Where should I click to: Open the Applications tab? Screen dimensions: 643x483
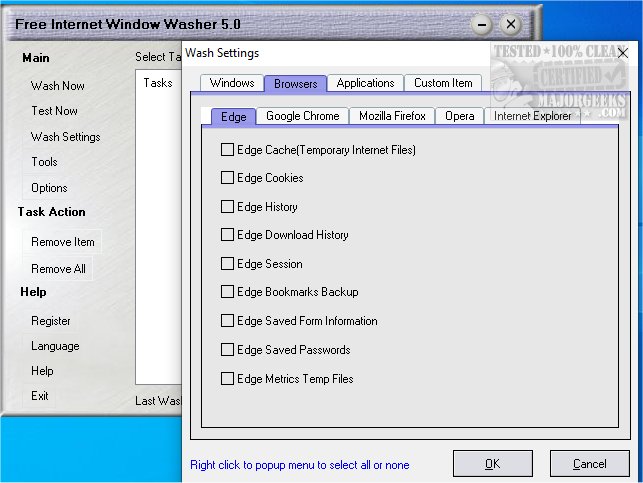[365, 83]
